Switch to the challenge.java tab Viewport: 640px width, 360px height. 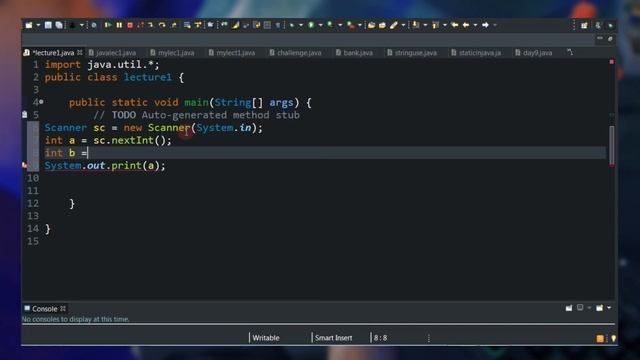point(295,53)
